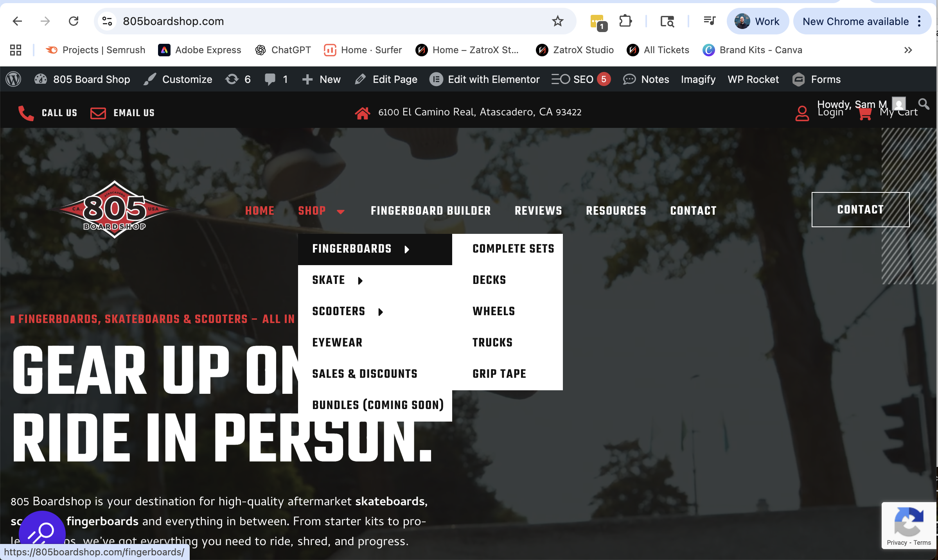Open ChatGPT bookmark

[283, 50]
